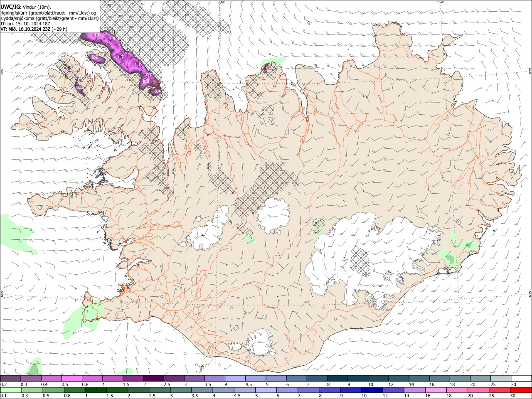Pick the light pink rain swatch at 16
Viewport: 532px width, 399px height.
tap(436, 390)
